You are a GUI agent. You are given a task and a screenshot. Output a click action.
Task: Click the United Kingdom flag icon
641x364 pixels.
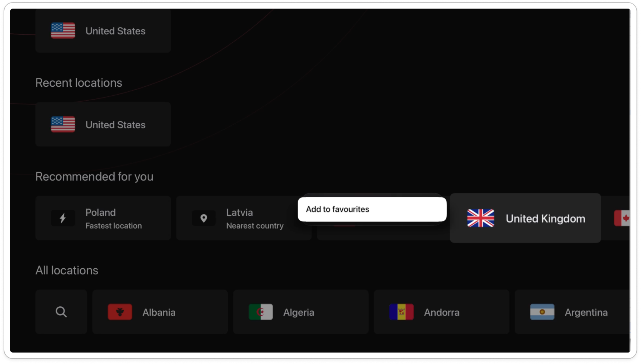pyautogui.click(x=480, y=218)
